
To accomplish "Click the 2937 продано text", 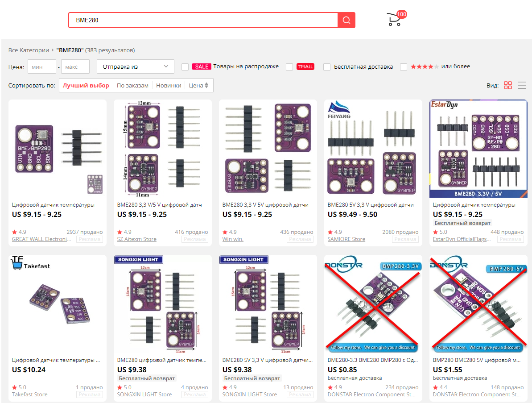I will 84,232.
